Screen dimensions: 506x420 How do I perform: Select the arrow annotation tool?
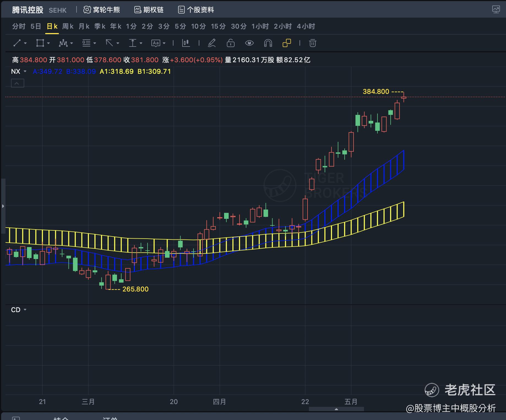coord(110,43)
